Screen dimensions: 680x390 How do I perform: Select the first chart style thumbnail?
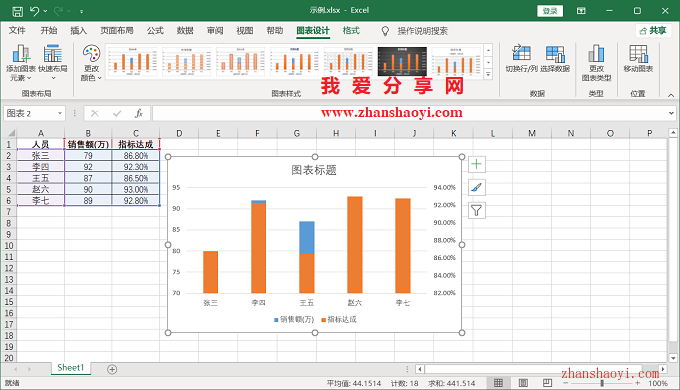click(132, 62)
